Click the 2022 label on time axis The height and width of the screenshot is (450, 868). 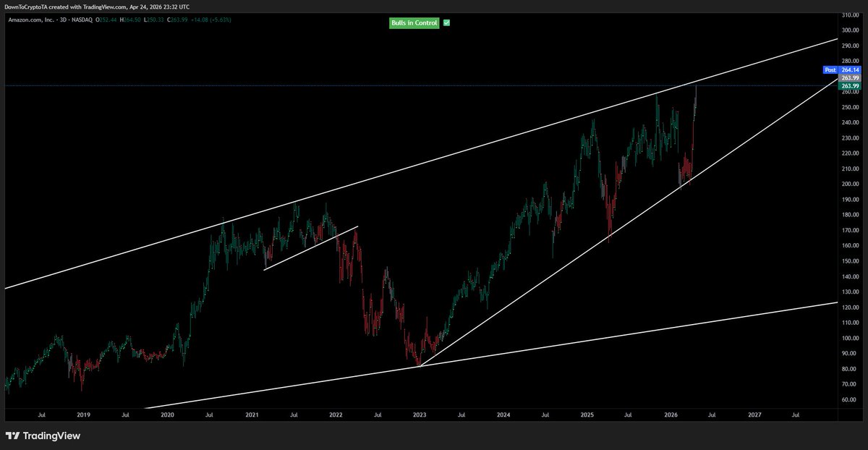(336, 415)
